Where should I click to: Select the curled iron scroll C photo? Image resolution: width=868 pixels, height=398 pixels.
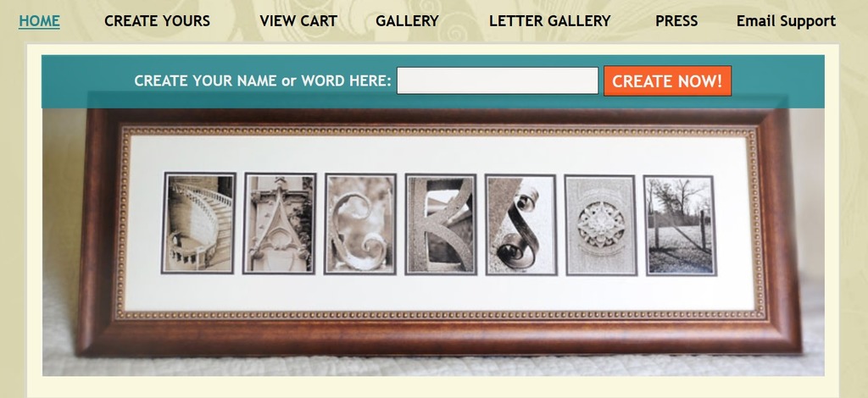(360, 224)
